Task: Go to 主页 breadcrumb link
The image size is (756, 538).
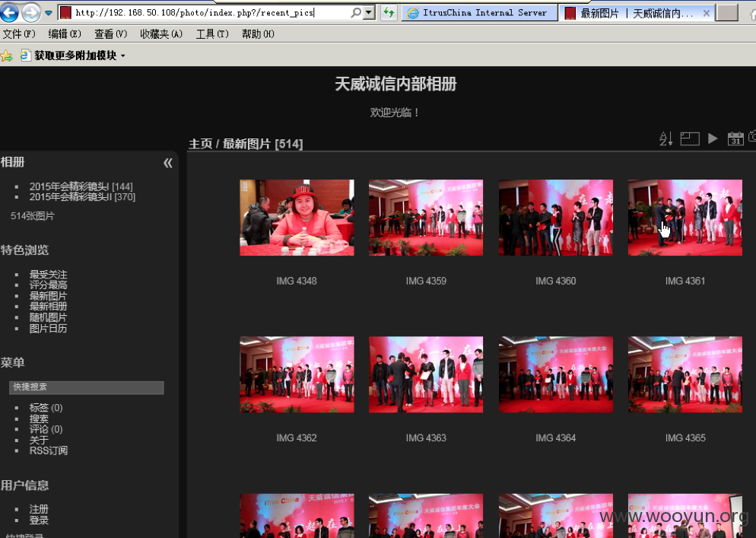Action: [x=200, y=144]
